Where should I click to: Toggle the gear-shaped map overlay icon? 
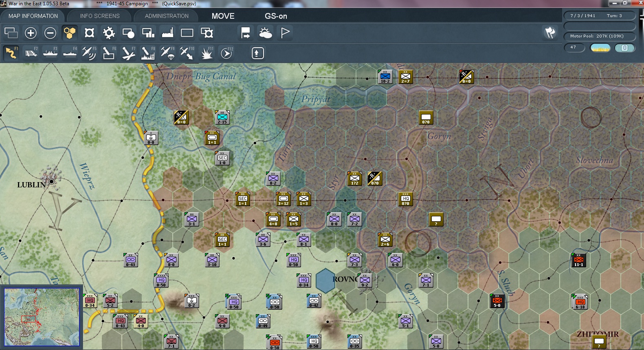109,33
